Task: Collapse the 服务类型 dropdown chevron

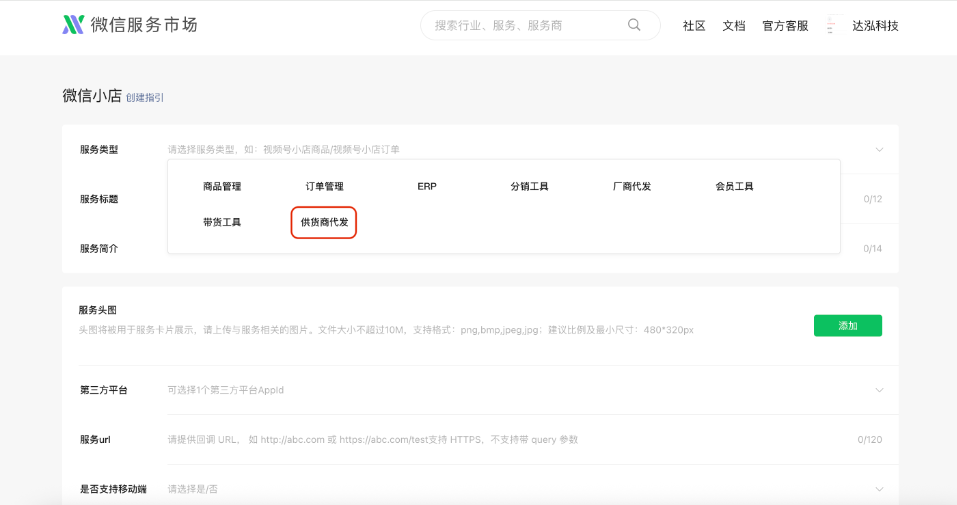Action: pyautogui.click(x=879, y=150)
